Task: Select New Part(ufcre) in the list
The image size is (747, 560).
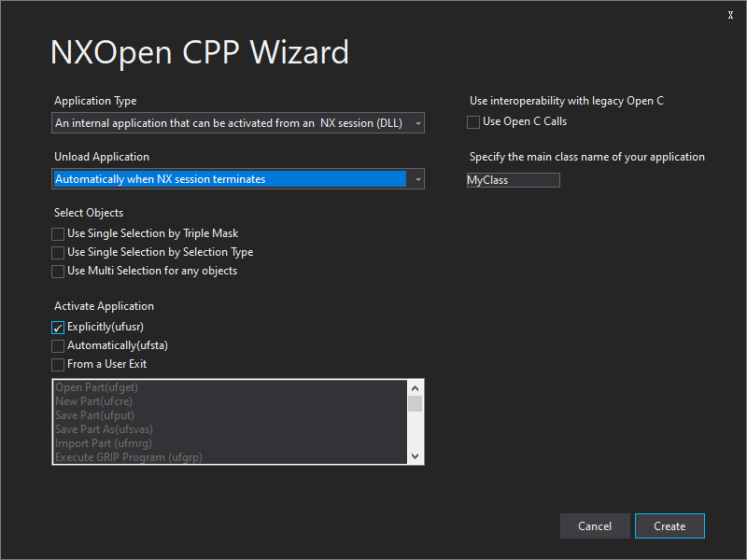Action: click(231, 401)
